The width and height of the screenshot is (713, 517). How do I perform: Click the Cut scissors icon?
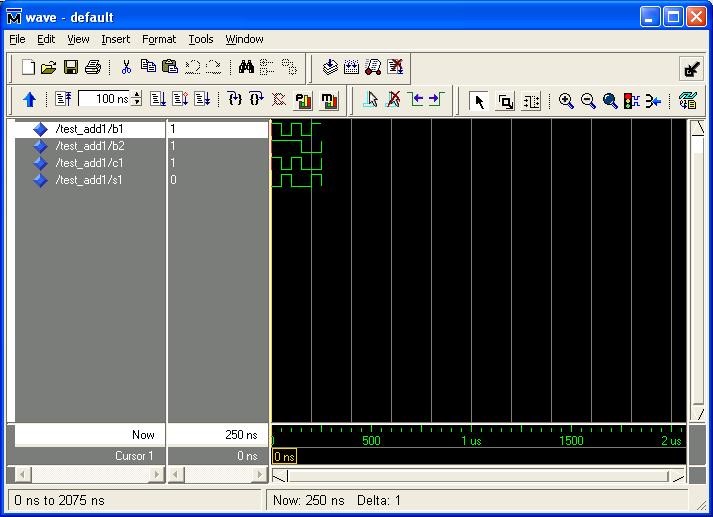click(x=126, y=67)
